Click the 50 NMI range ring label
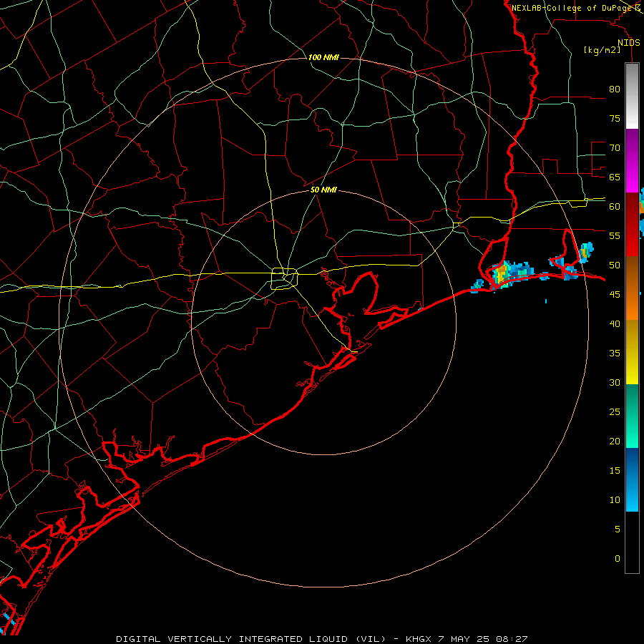 [x=323, y=190]
